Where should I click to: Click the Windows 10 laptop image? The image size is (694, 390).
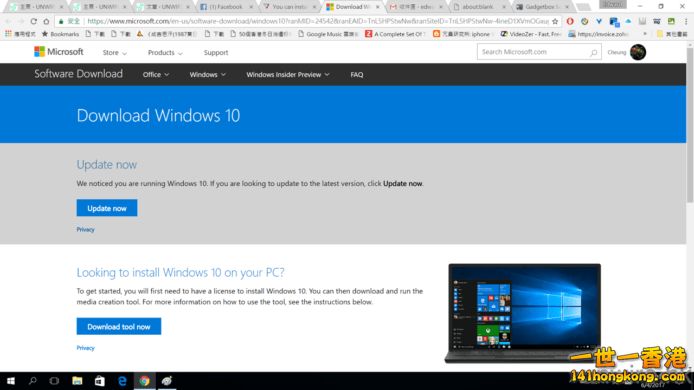click(x=524, y=313)
